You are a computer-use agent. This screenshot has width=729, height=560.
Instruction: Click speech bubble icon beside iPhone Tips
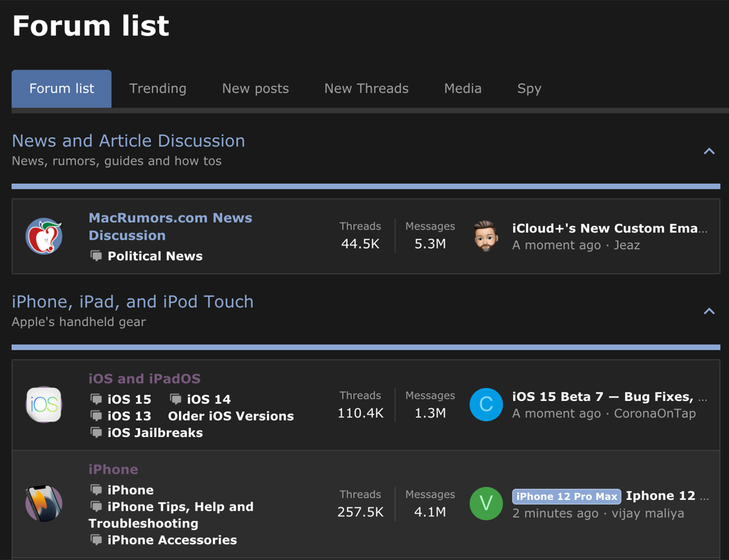tap(96, 507)
